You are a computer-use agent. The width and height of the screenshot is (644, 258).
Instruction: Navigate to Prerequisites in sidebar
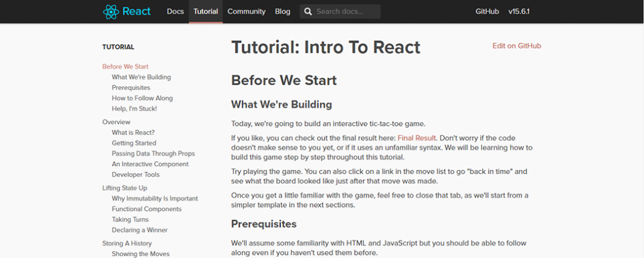[x=131, y=88]
